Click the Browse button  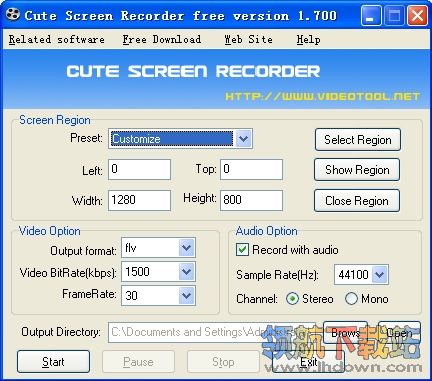[345, 332]
